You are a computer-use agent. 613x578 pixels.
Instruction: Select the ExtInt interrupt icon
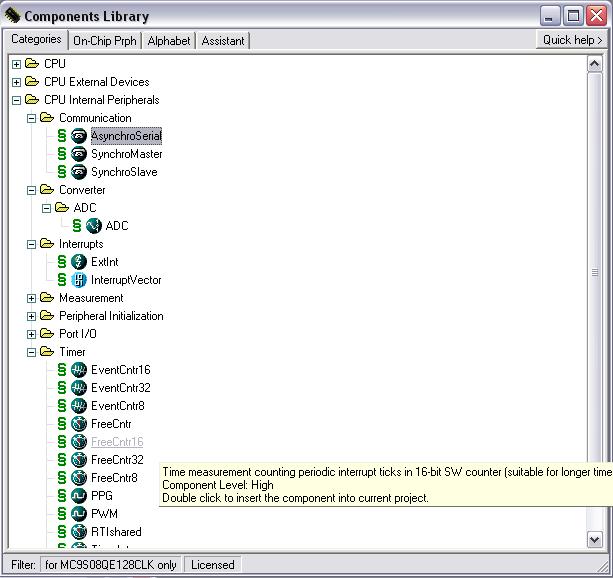pyautogui.click(x=79, y=262)
